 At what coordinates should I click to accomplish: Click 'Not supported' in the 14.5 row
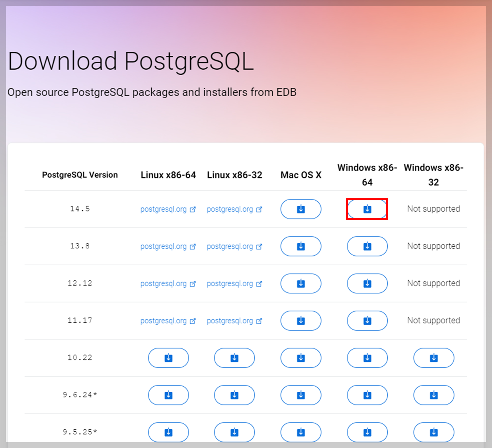click(433, 209)
